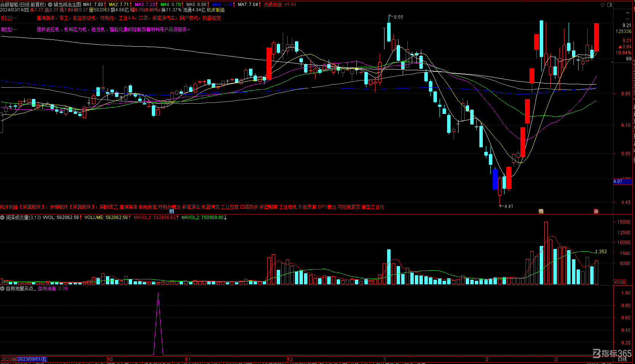The width and height of the screenshot is (635, 364).
Task: Select the MA7: 7.04 value
Action: (x=248, y=5)
